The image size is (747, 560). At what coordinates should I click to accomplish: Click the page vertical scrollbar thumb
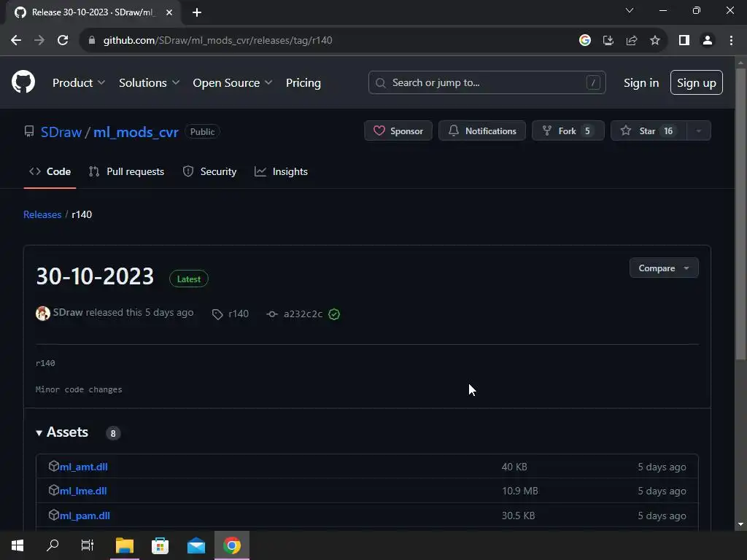click(740, 214)
